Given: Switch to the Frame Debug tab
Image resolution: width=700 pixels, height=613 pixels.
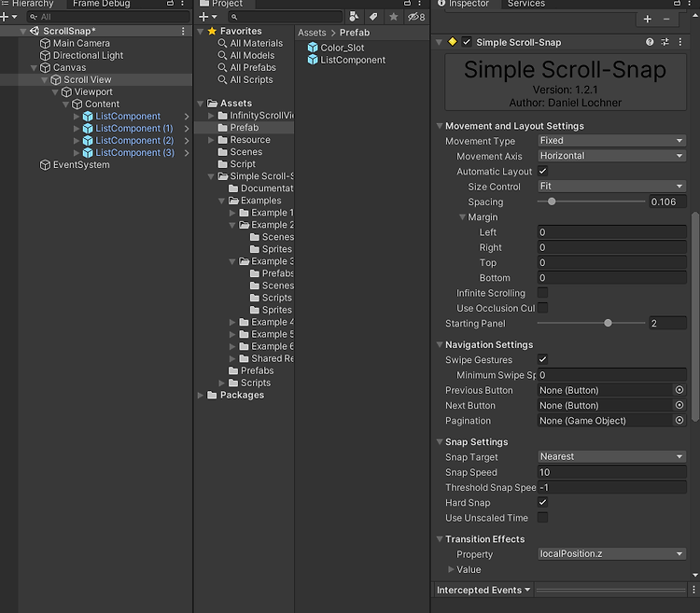Looking at the screenshot, I should (x=102, y=4).
